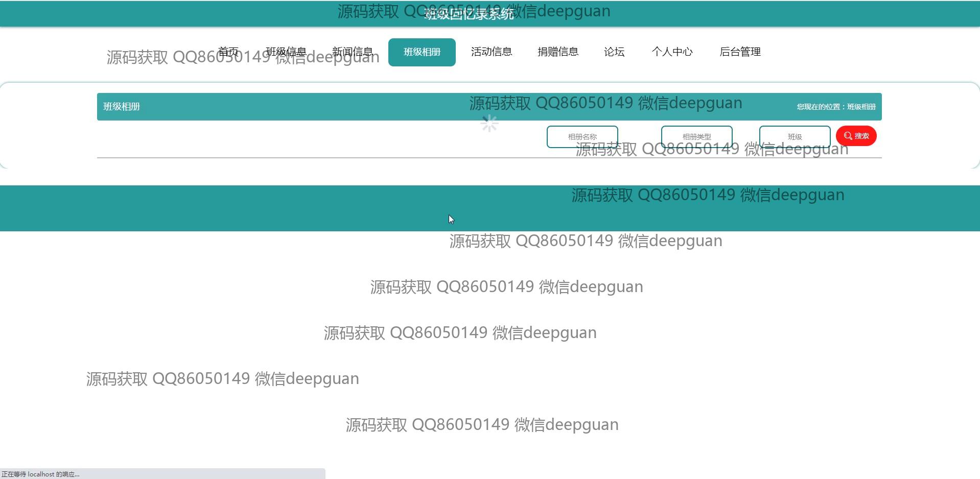The height and width of the screenshot is (479, 980).
Task: Click the 相册类型 filter field
Action: click(x=696, y=137)
